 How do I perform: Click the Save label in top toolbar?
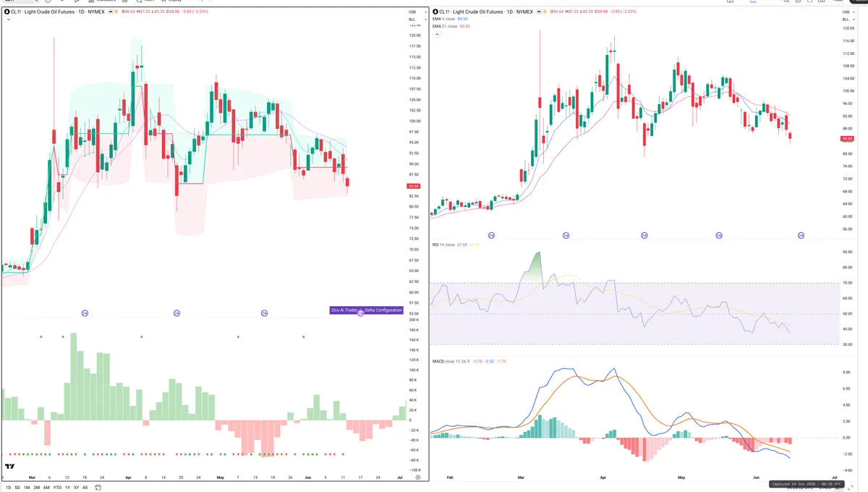(x=752, y=2)
